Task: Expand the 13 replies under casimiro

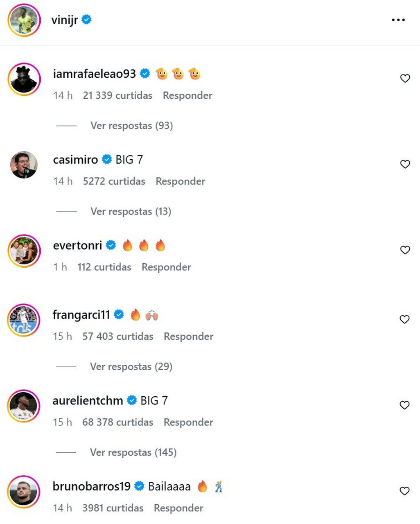Action: point(131,212)
